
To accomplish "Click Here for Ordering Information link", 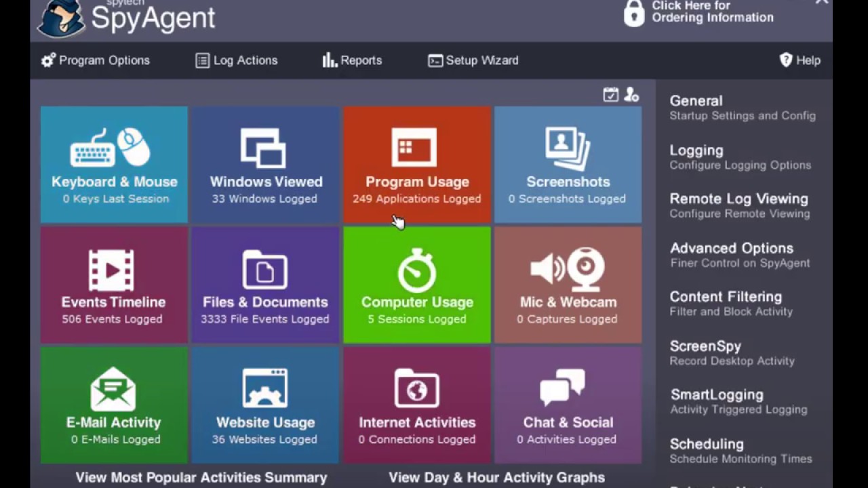I will point(713,12).
